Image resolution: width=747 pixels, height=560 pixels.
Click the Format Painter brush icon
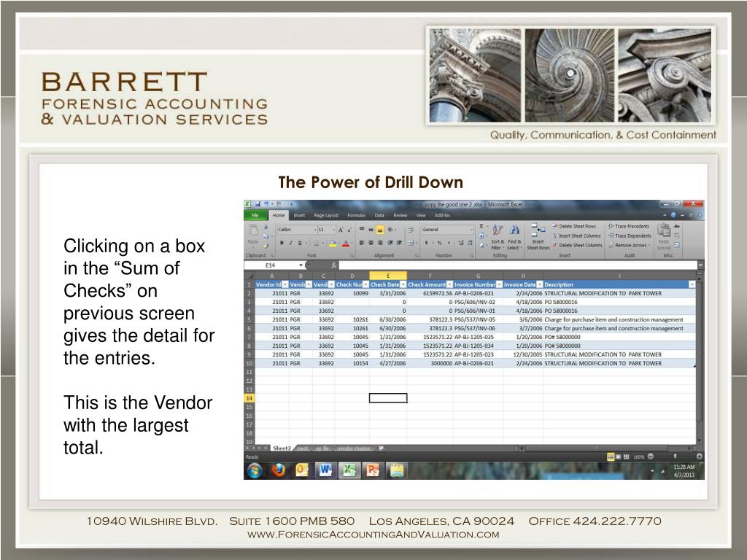click(x=266, y=246)
